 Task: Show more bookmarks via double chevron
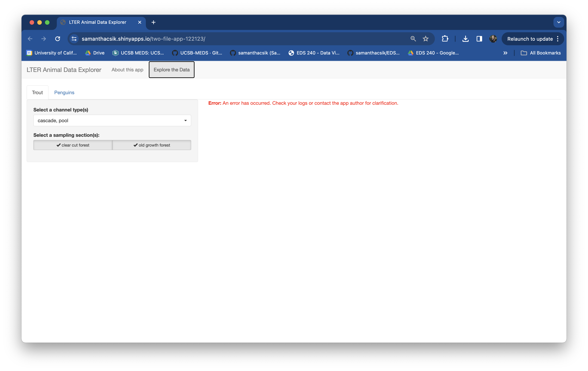click(x=505, y=53)
